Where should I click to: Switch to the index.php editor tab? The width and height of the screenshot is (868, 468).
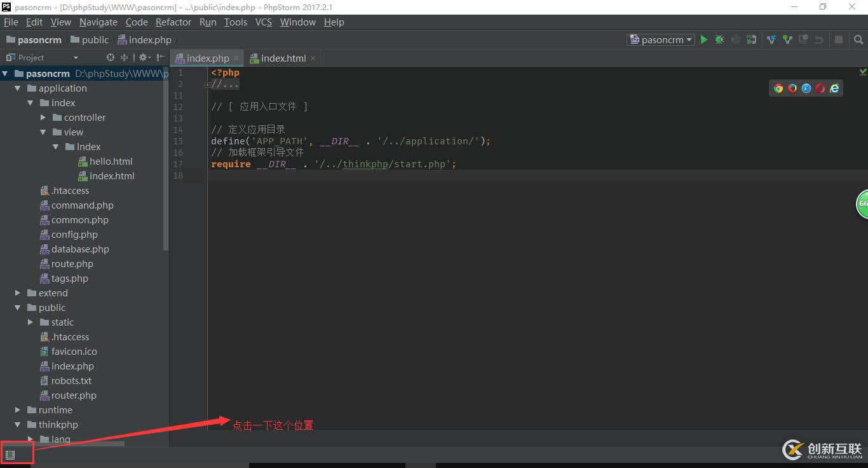tap(207, 58)
